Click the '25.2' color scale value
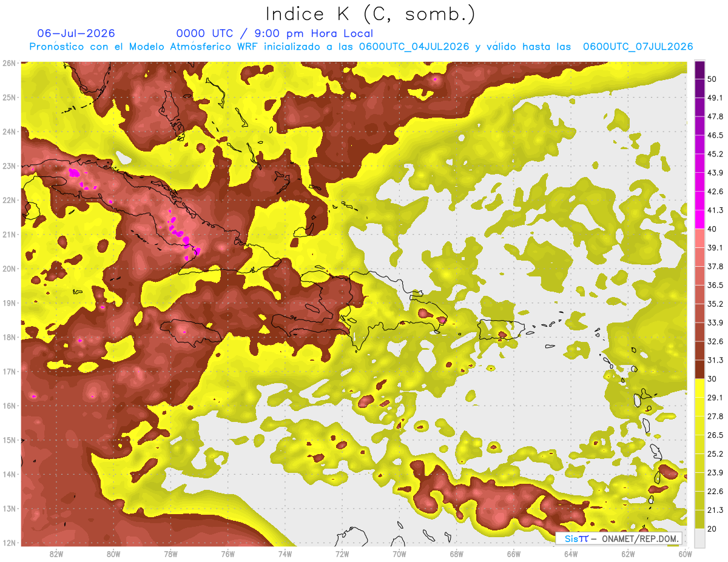 click(715, 453)
